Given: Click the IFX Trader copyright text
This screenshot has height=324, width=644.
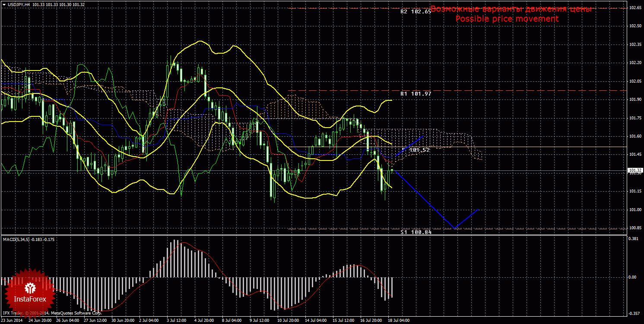Looking at the screenshot, I should (x=52, y=312).
